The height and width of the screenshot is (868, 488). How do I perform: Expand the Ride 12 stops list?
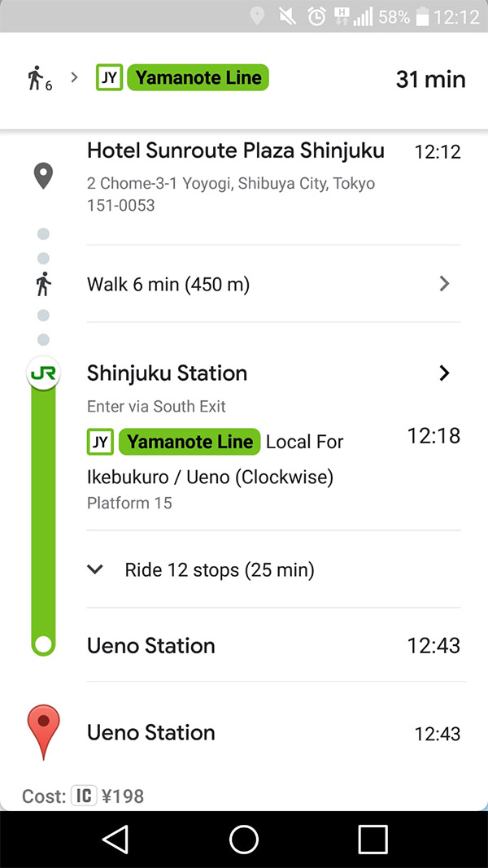pyautogui.click(x=96, y=569)
